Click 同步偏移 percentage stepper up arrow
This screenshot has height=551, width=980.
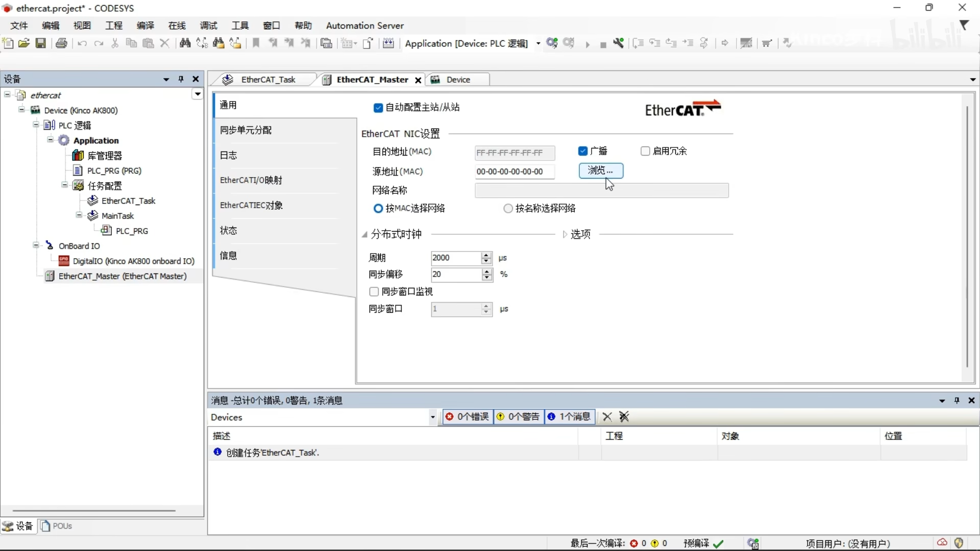coord(486,271)
